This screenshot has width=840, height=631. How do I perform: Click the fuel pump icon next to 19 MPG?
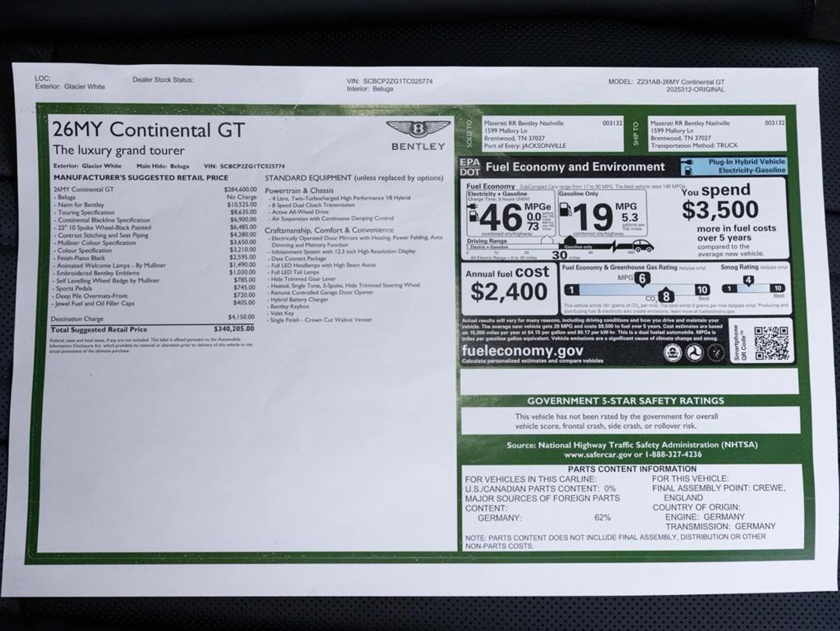[x=565, y=209]
